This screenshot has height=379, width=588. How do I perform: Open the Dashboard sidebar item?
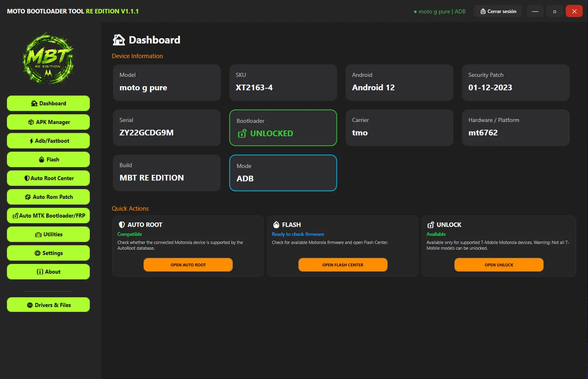tap(48, 103)
